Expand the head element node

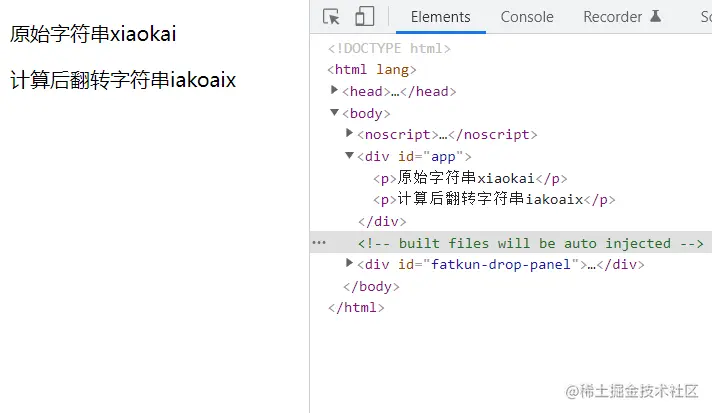click(x=335, y=91)
